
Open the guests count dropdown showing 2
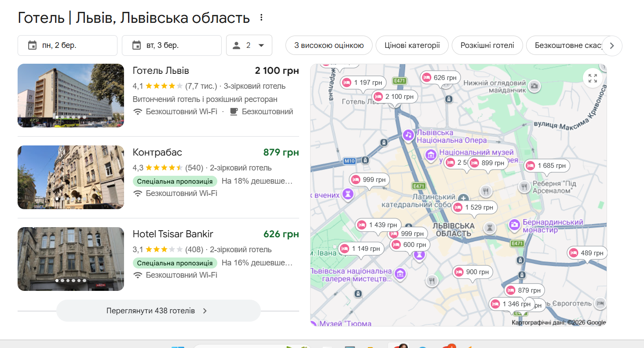click(x=249, y=45)
